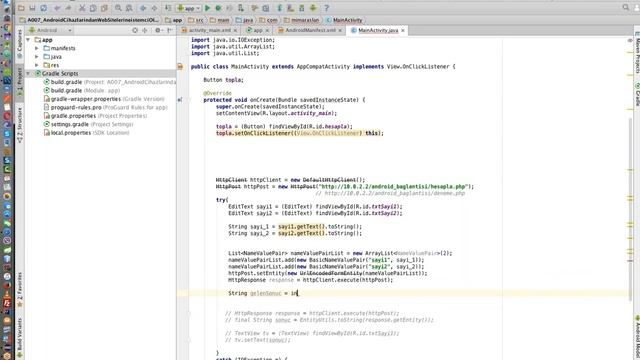Image resolution: width=640 pixels, height=360 pixels.
Task: Select local.properties file
Action: tap(86, 133)
